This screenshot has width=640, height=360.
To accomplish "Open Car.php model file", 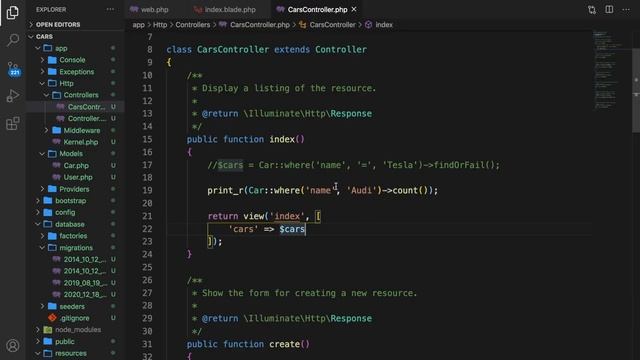I will (76, 166).
